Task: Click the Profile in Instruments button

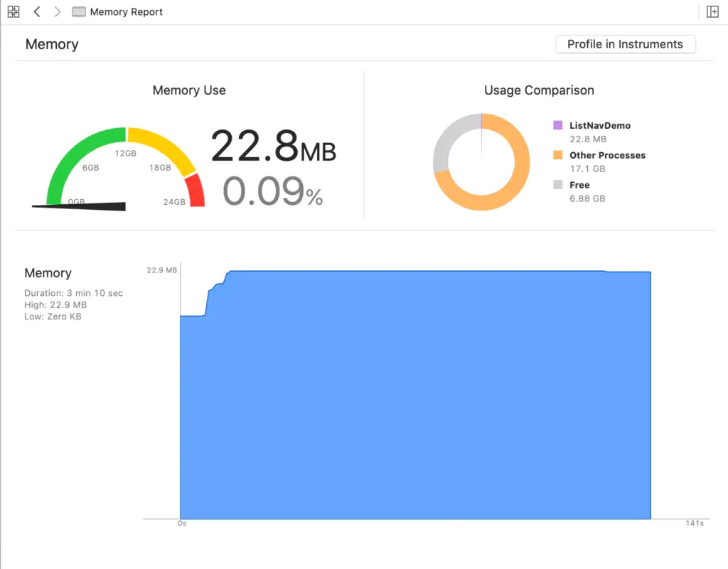Action: (x=626, y=44)
